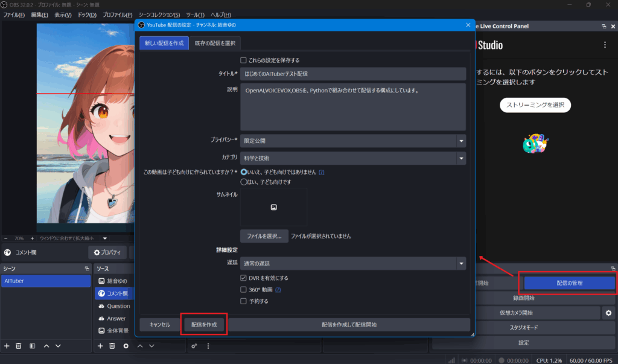
Task: Undock the Scenes (シーン) panel
Action: (87, 268)
